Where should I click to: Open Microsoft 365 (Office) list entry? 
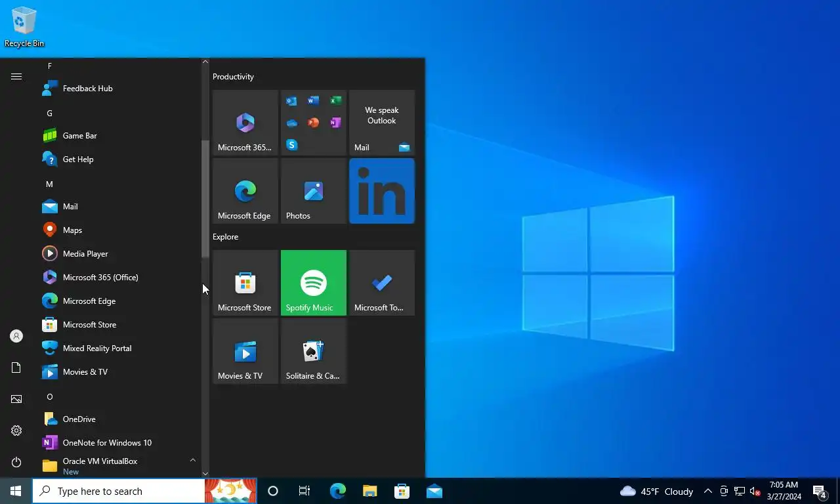point(119,277)
